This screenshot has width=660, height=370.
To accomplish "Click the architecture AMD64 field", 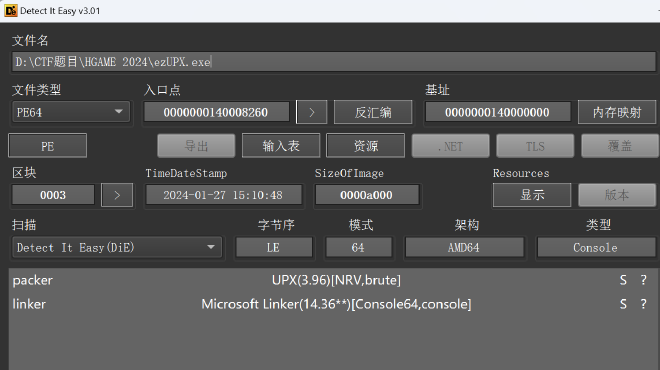I will click(x=464, y=248).
